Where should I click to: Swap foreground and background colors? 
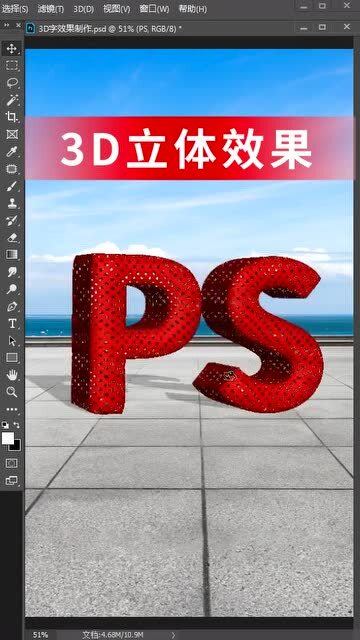coord(17,425)
